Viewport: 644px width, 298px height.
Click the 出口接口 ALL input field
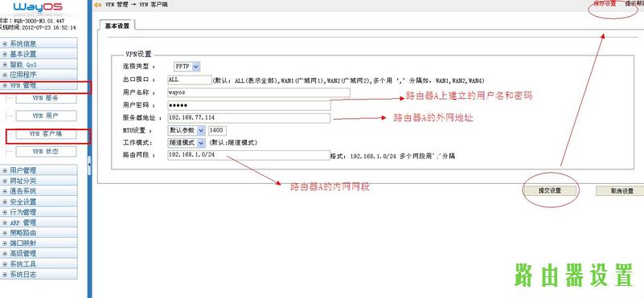coord(189,80)
